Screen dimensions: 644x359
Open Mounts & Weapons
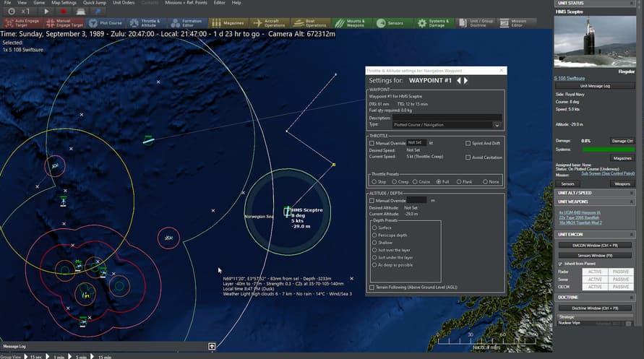[x=351, y=23]
